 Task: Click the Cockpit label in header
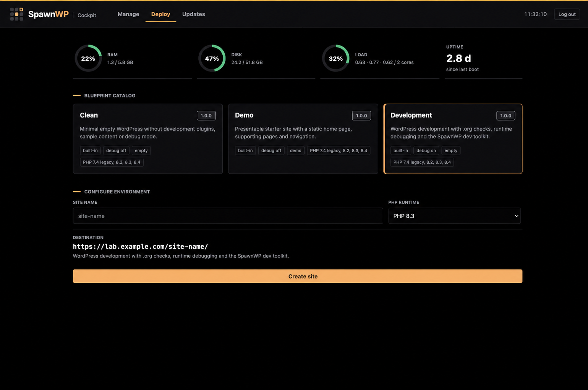coord(87,15)
